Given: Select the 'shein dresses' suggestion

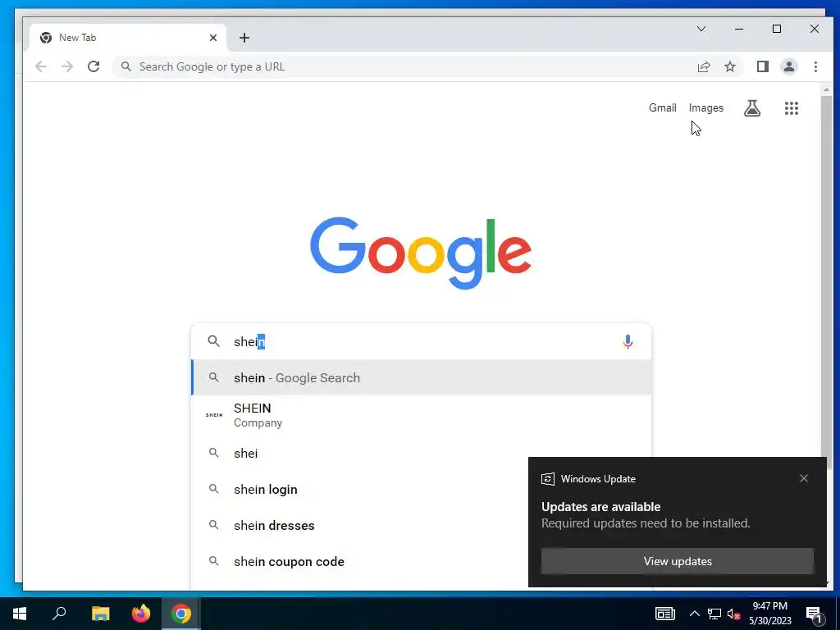Looking at the screenshot, I should coord(359,526).
